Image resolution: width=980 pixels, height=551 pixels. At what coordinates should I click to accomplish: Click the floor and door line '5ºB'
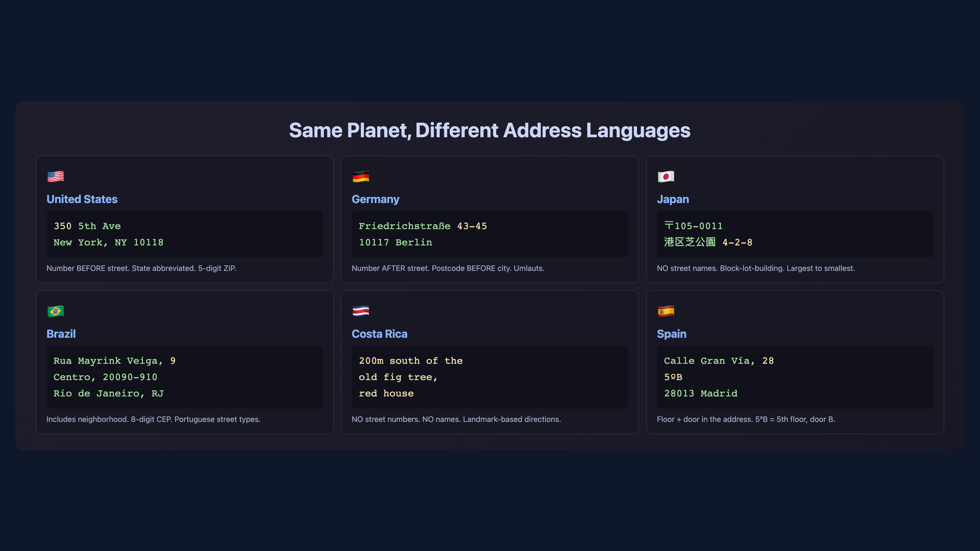[x=673, y=377]
